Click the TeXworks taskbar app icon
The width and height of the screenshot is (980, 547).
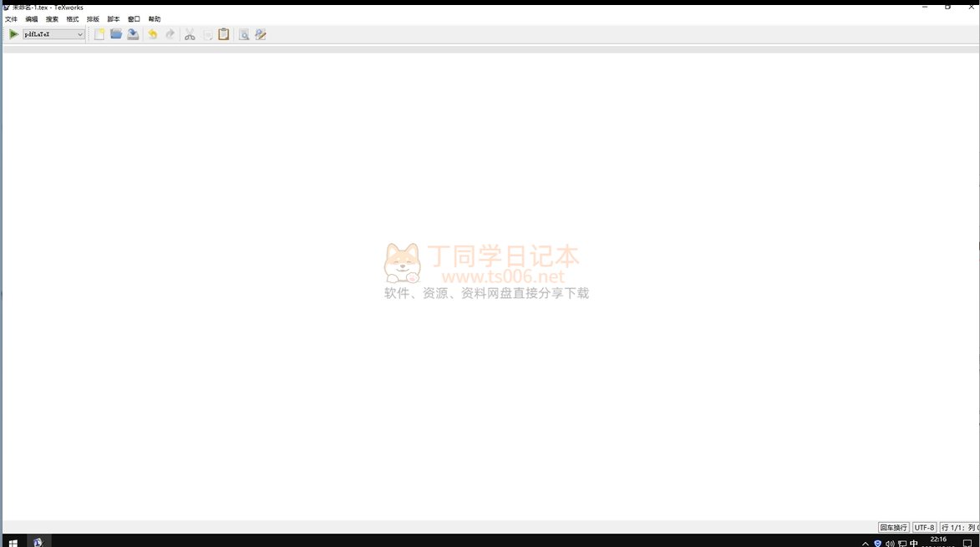click(x=38, y=542)
